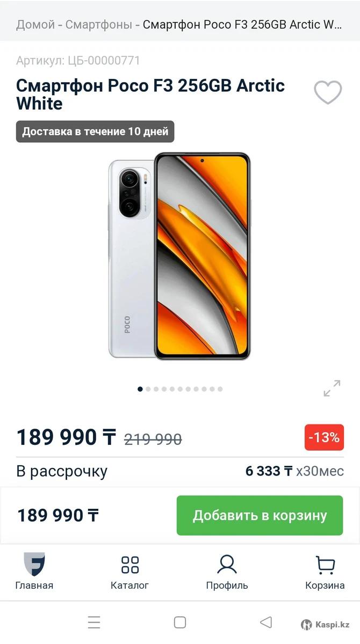
Task: Click Добавить в корзину button
Action: [260, 515]
